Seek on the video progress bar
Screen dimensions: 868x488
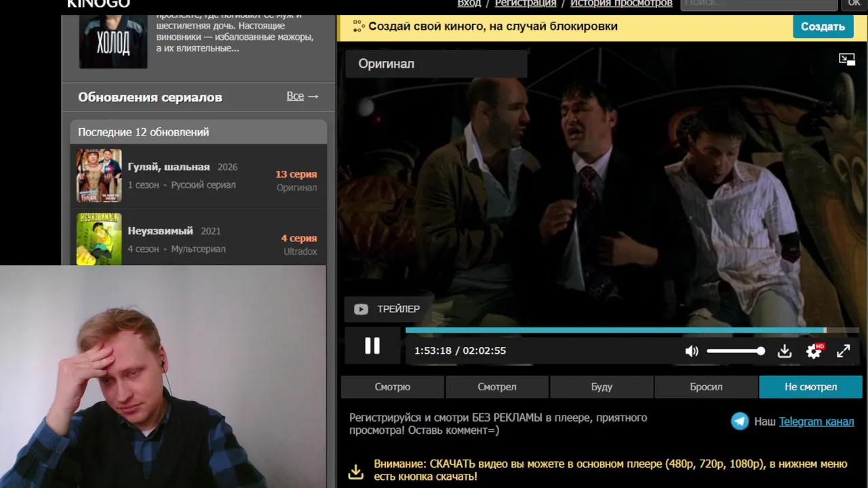pos(632,330)
